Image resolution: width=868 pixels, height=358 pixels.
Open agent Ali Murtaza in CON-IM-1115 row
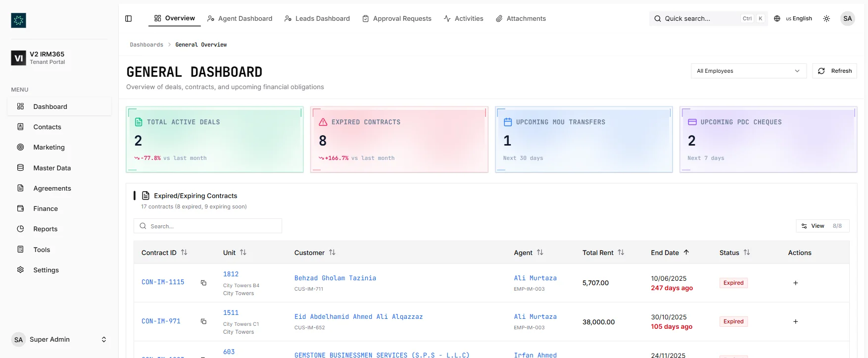(535, 278)
